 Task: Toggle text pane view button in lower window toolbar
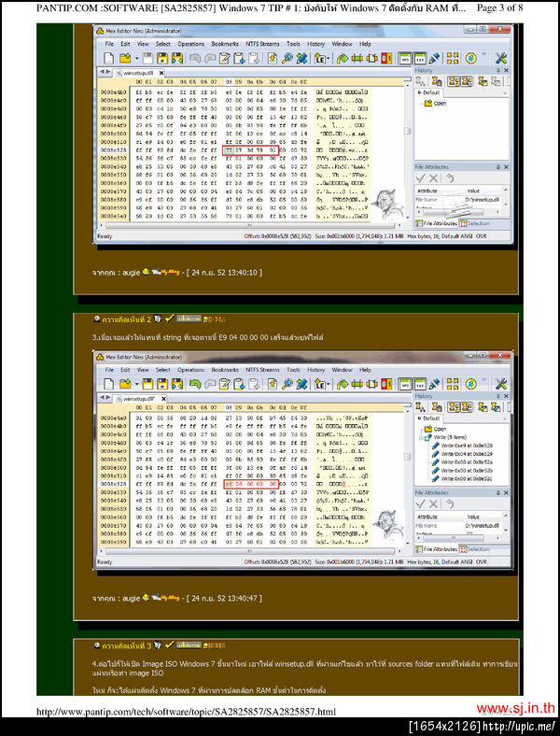(x=420, y=384)
